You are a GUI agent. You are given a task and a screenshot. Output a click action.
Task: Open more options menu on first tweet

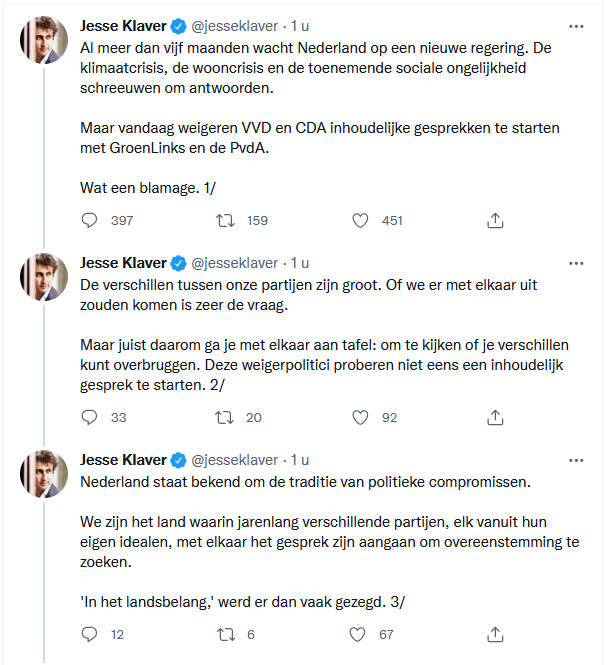pyautogui.click(x=576, y=26)
